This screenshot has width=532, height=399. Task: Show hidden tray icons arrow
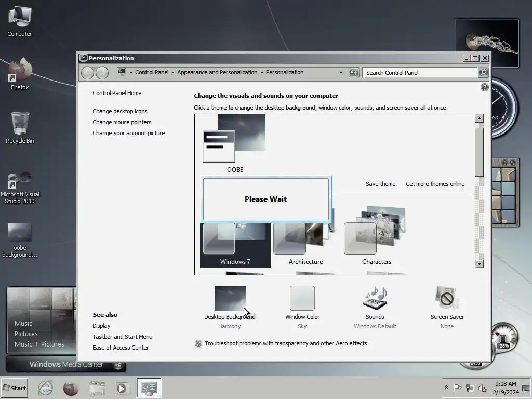446,388
